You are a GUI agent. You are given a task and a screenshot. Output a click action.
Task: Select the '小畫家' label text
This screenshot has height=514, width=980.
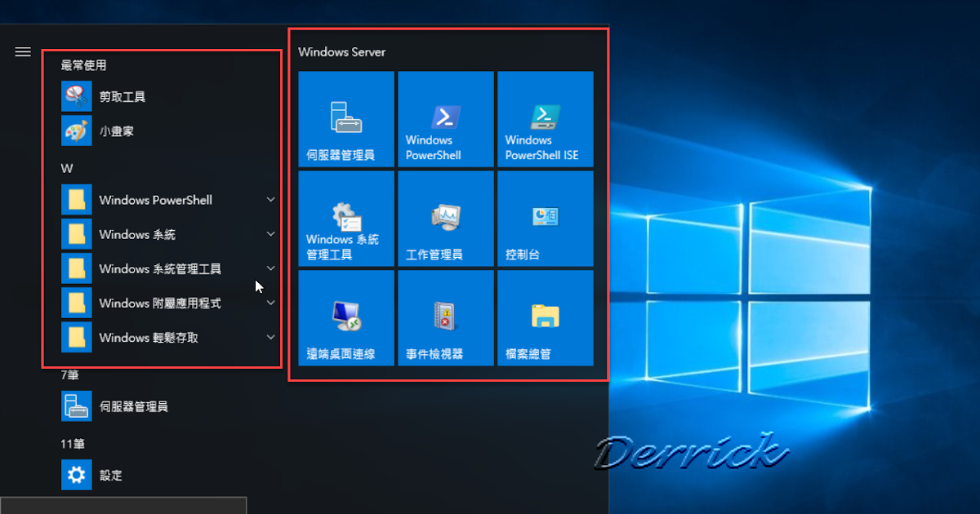click(117, 131)
